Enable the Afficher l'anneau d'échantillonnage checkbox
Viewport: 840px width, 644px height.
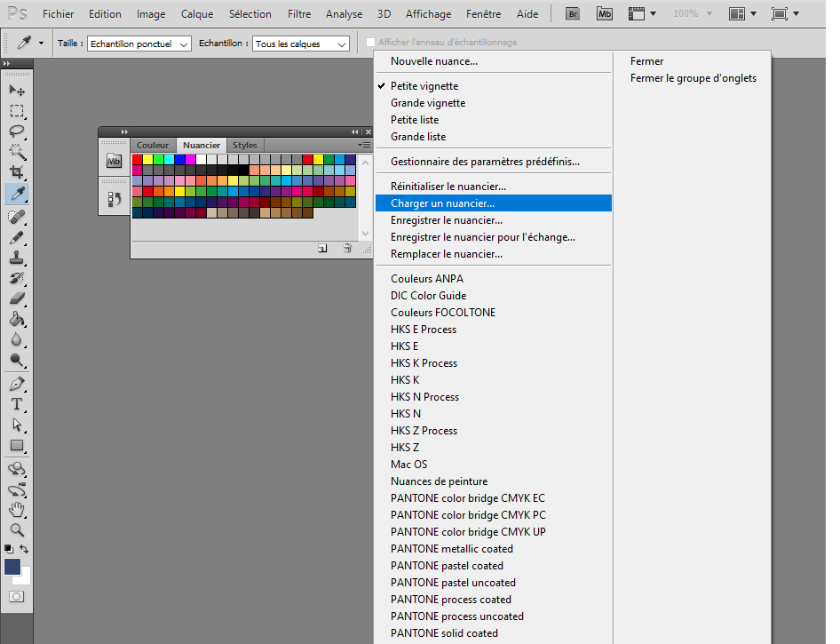pos(370,43)
